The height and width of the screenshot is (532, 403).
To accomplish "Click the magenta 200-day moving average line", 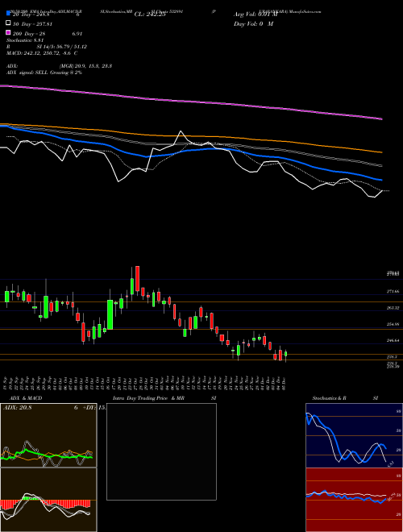I will [190, 101].
